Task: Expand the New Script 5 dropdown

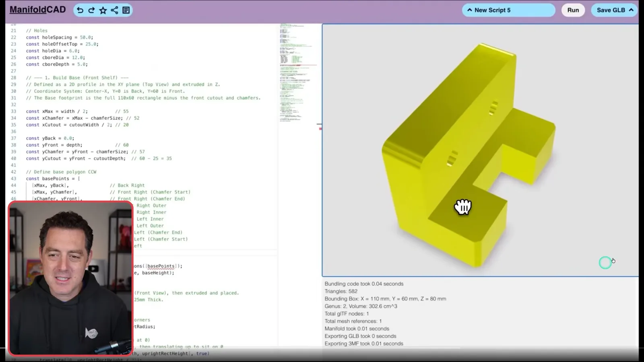Action: 508,10
